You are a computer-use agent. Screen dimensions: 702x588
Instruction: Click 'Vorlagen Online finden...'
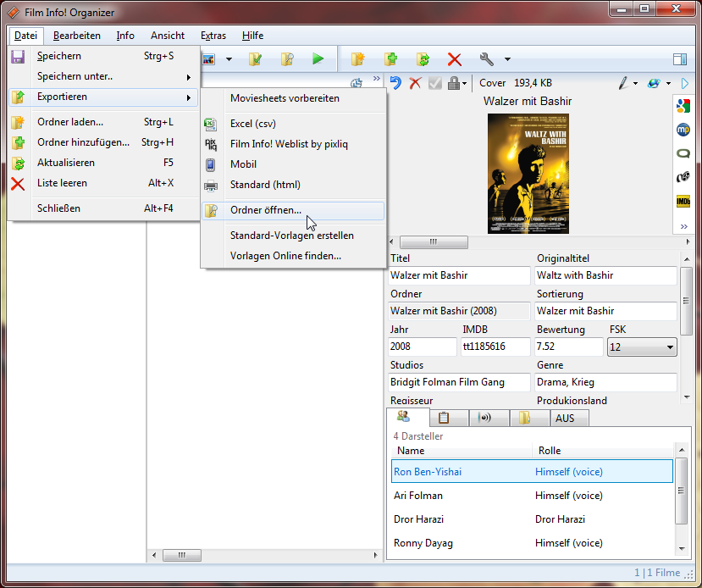point(293,256)
